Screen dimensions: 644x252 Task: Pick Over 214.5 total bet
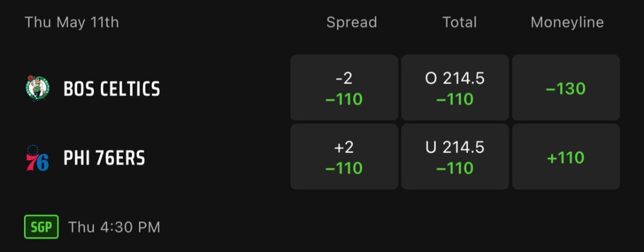click(455, 87)
